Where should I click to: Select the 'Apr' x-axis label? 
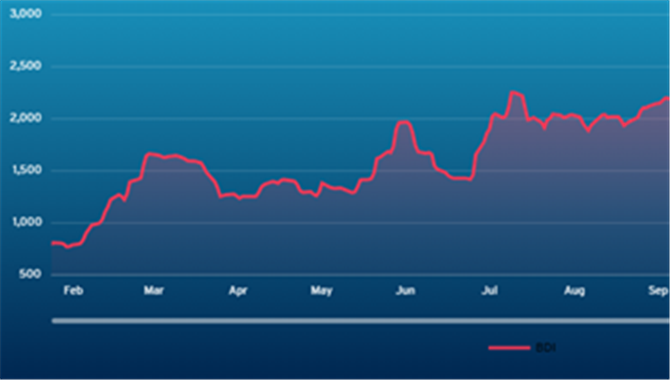238,291
